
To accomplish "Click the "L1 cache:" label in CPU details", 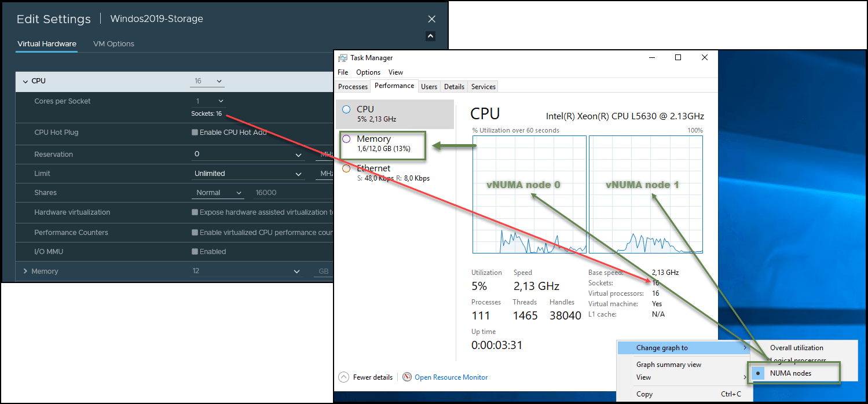I will [602, 314].
